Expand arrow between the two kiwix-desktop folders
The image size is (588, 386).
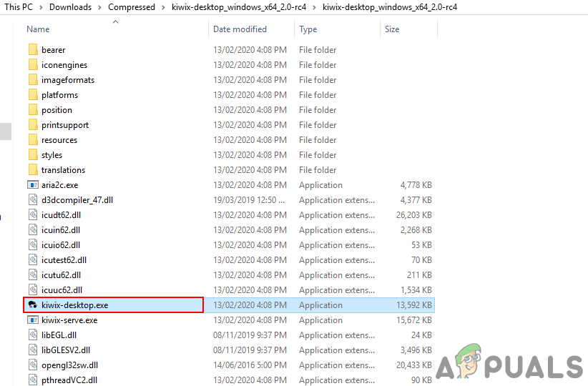314,7
